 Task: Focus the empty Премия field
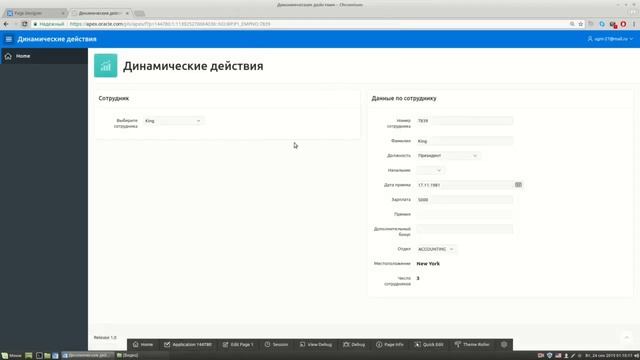(x=464, y=214)
